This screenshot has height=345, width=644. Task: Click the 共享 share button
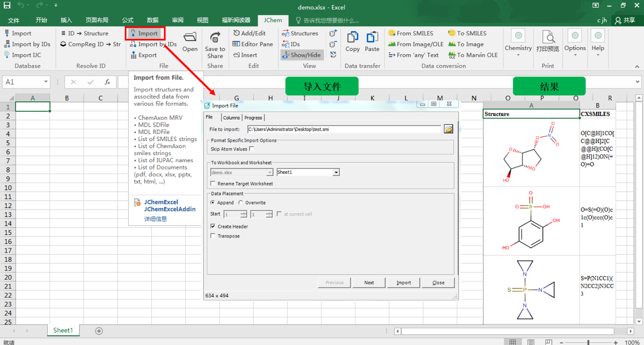pyautogui.click(x=625, y=20)
